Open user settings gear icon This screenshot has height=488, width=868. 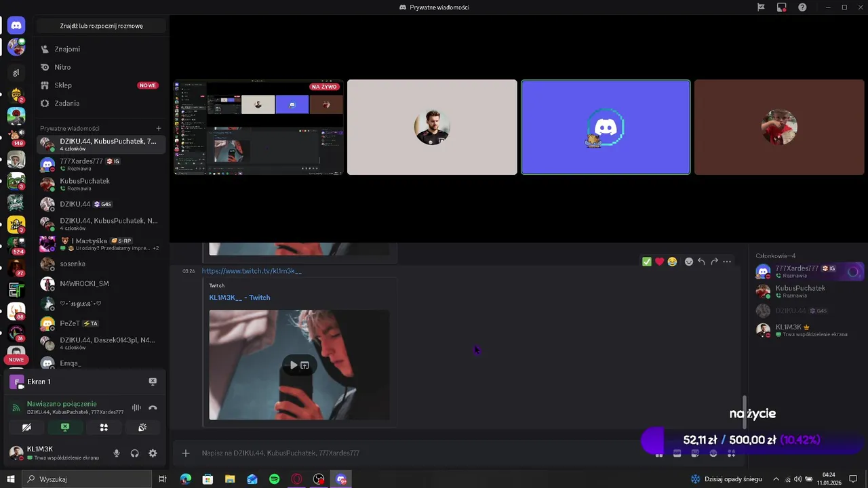[153, 453]
